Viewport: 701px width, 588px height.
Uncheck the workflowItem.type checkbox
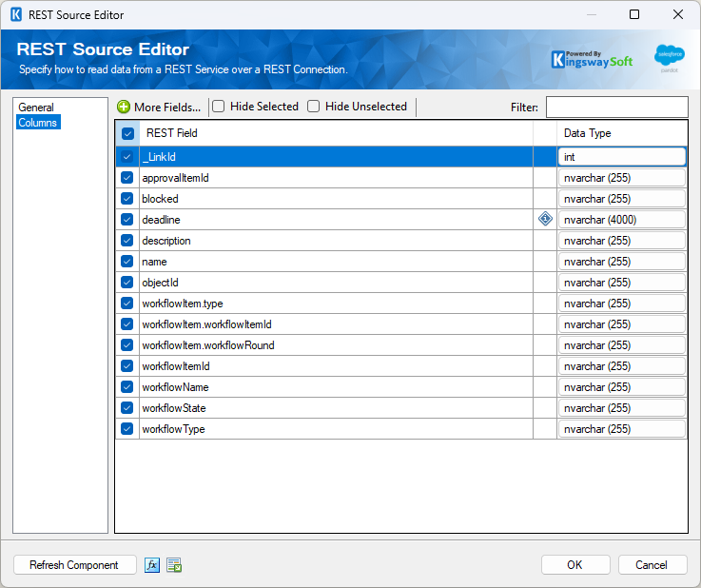pos(127,304)
